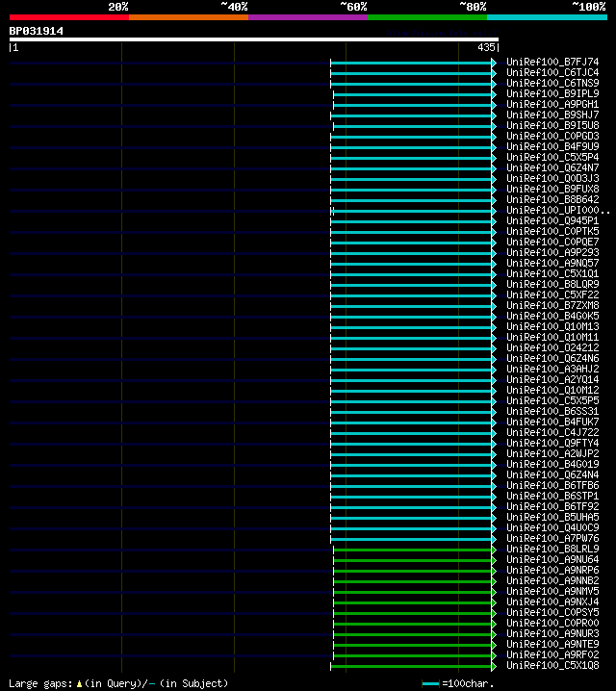Click the UniRef100_B7FJ74 hit label

pos(552,63)
